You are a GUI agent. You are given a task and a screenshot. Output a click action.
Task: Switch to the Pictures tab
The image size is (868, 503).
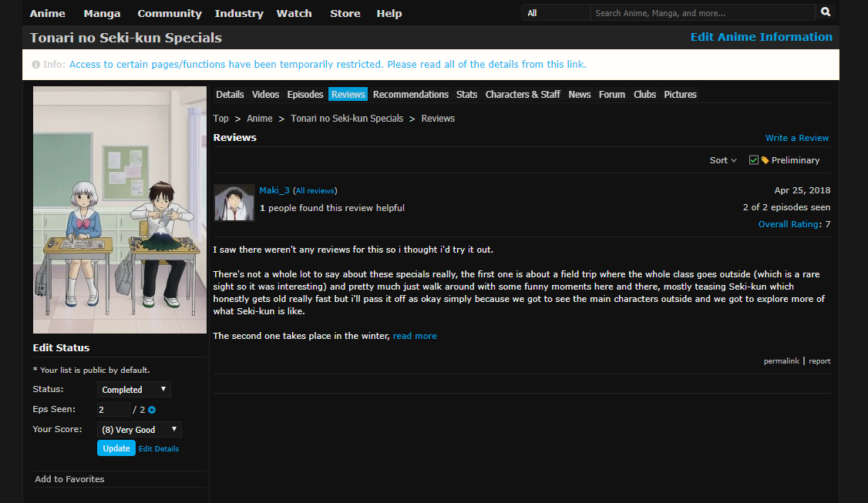pyautogui.click(x=681, y=95)
